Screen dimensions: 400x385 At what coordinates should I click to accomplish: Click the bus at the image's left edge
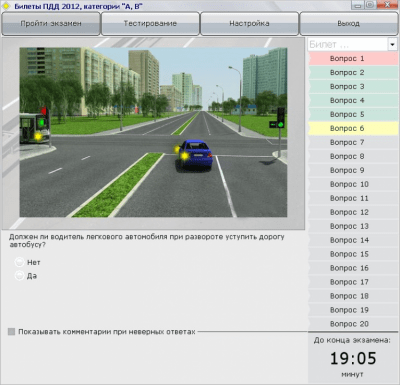click(x=34, y=128)
